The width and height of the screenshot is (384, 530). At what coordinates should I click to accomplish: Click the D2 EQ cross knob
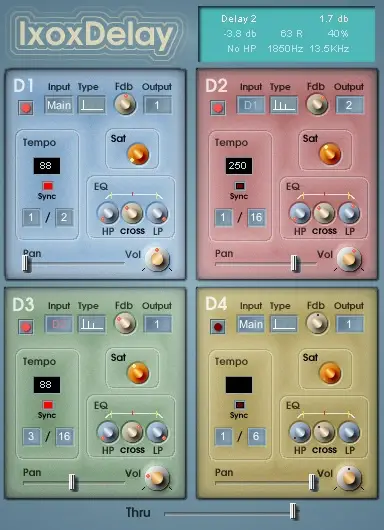324,213
